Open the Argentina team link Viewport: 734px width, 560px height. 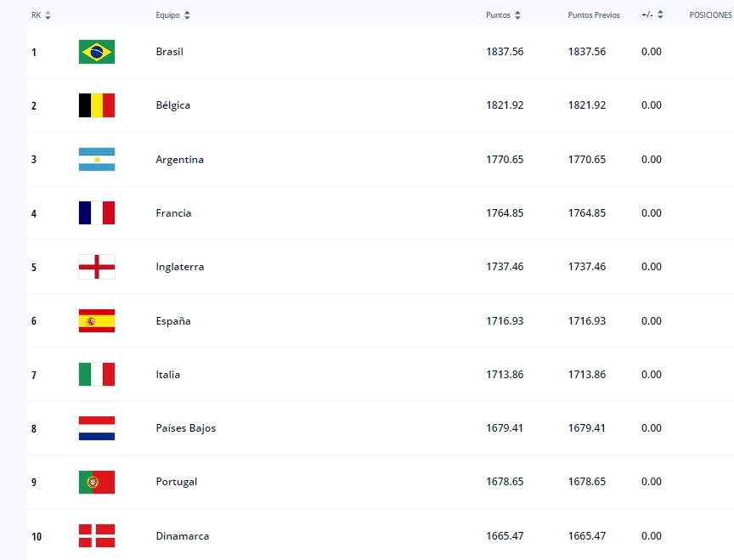point(180,160)
